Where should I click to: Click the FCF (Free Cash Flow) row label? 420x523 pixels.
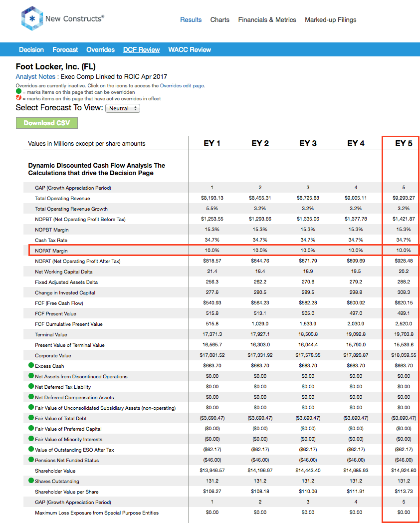[x=59, y=303]
